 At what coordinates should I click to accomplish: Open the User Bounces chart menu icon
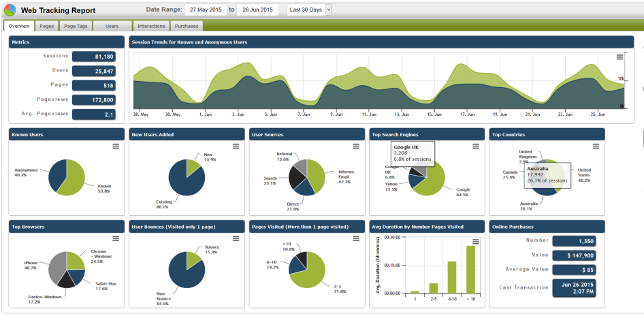tap(236, 238)
